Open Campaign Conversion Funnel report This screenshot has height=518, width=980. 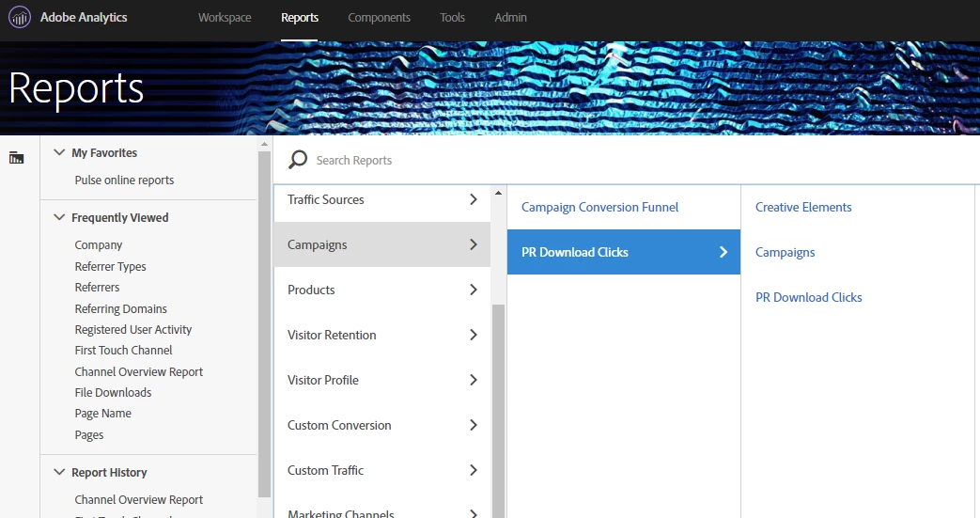(599, 207)
